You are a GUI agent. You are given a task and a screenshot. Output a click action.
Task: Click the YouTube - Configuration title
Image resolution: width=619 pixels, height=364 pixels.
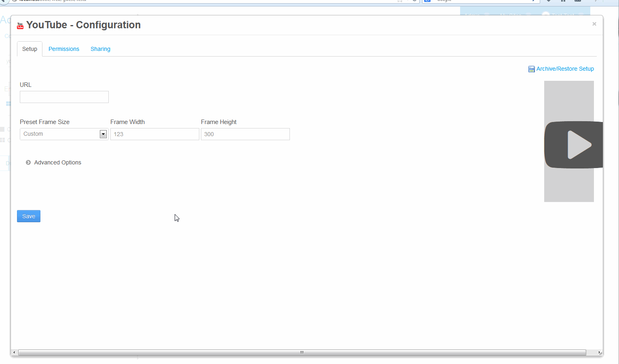click(x=83, y=25)
